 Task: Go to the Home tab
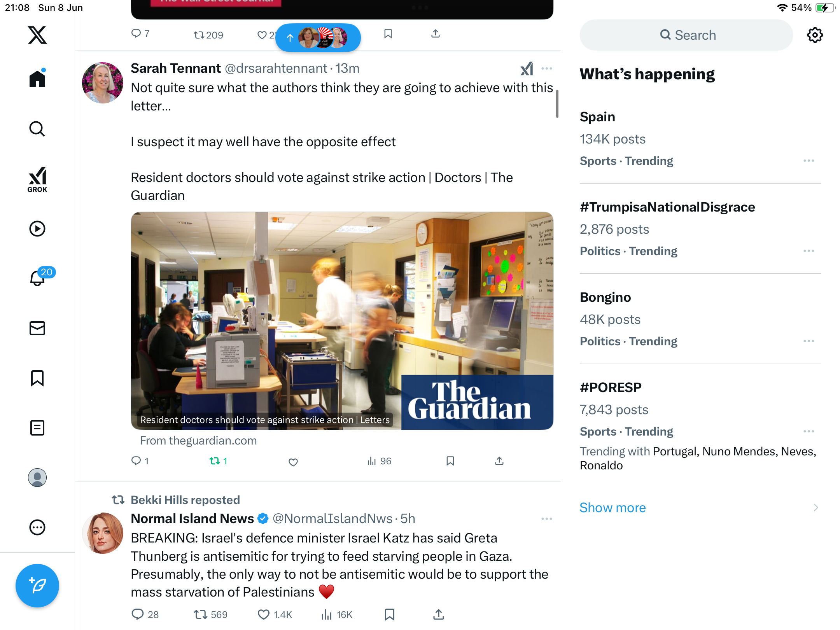tap(37, 78)
